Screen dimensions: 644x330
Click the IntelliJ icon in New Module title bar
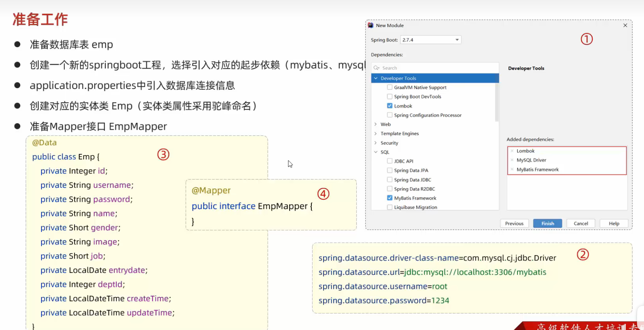click(371, 25)
